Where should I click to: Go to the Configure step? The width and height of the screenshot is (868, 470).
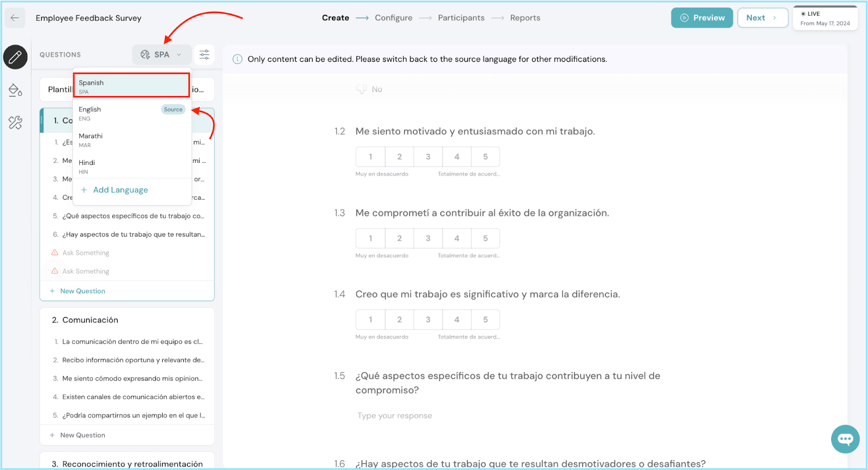click(393, 18)
